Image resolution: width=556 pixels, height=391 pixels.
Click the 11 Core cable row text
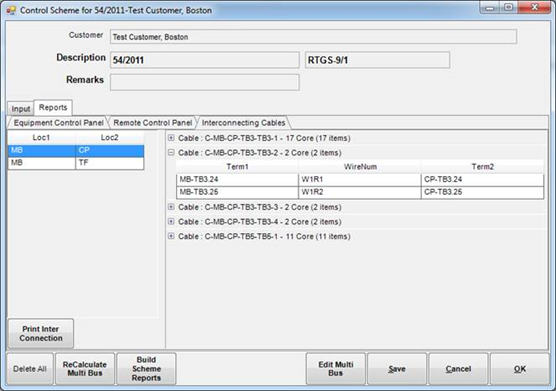pyautogui.click(x=264, y=236)
